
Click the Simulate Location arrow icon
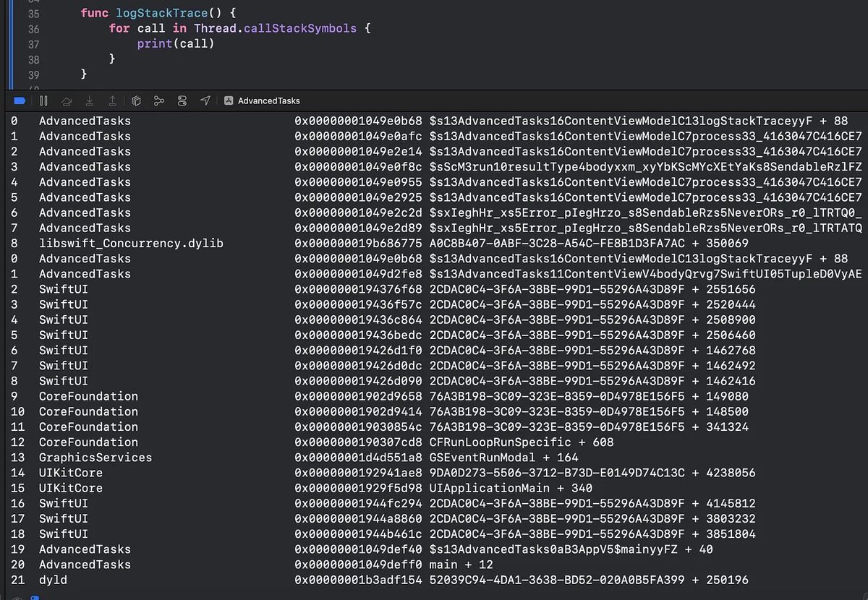[205, 100]
